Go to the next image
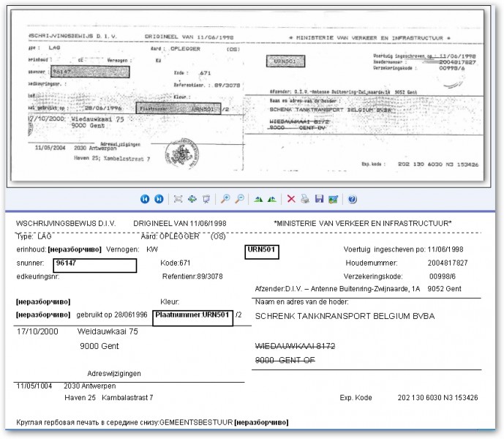 159,199
